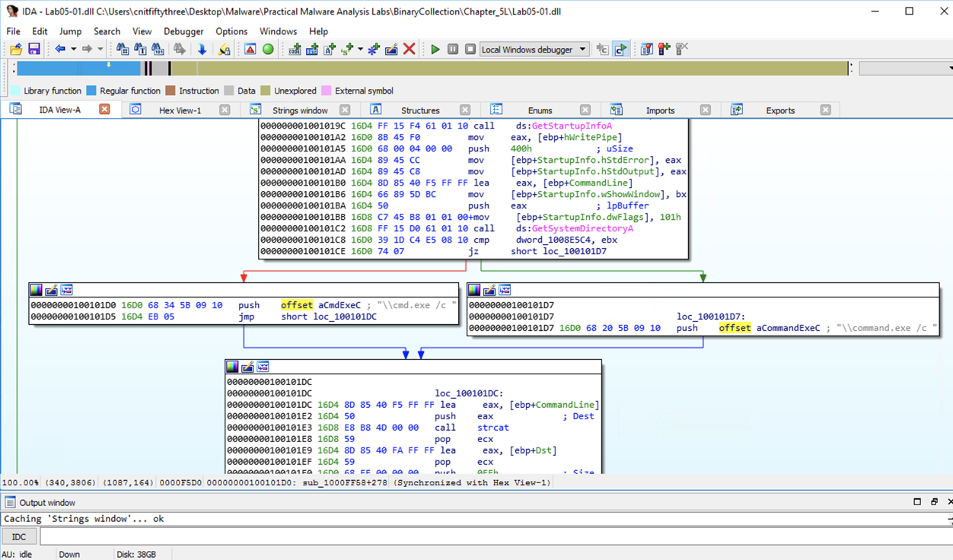Click the green circle icon in toolbar

point(268,49)
